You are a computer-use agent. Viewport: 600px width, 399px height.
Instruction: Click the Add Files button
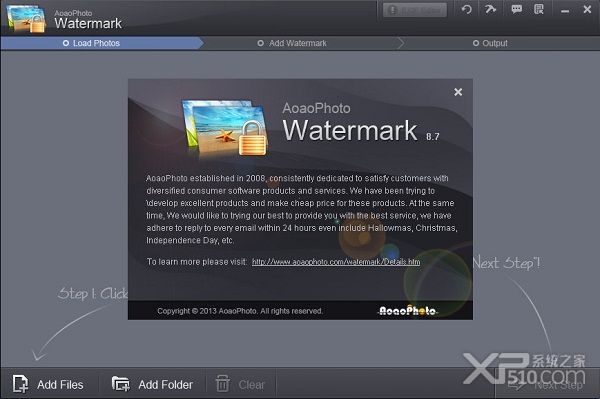(x=48, y=384)
